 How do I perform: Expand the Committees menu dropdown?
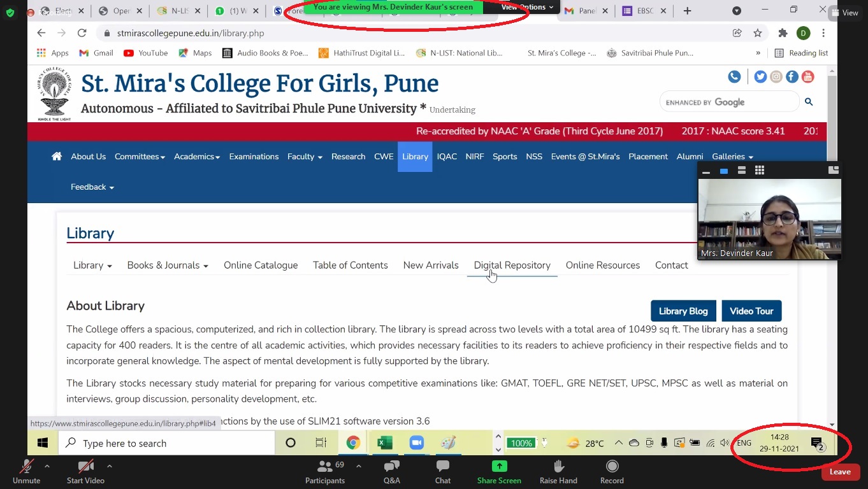[140, 157]
